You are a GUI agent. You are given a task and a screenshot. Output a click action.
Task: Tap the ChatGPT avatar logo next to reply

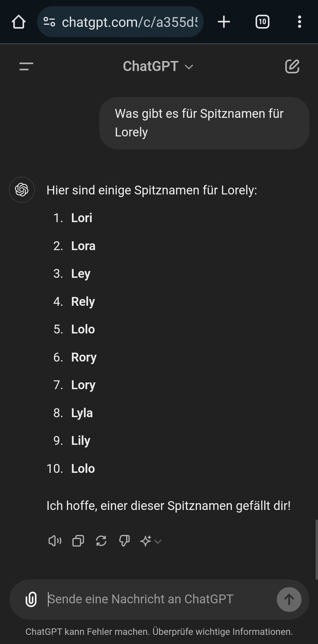coord(22,190)
